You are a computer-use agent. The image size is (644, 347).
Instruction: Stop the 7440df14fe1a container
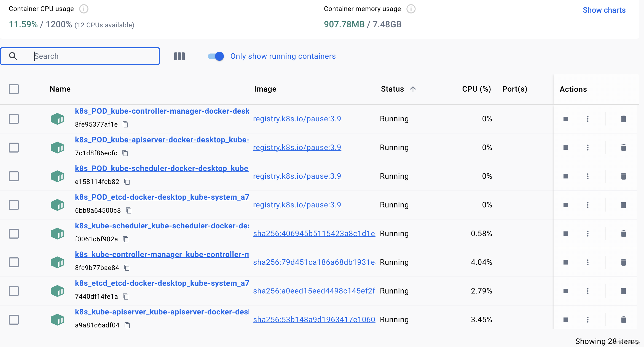566,291
